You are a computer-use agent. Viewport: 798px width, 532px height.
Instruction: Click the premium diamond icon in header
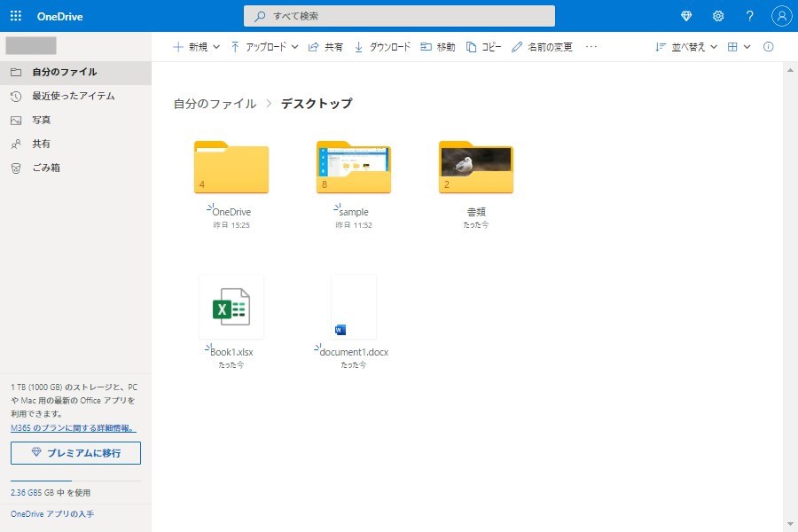[x=686, y=16]
